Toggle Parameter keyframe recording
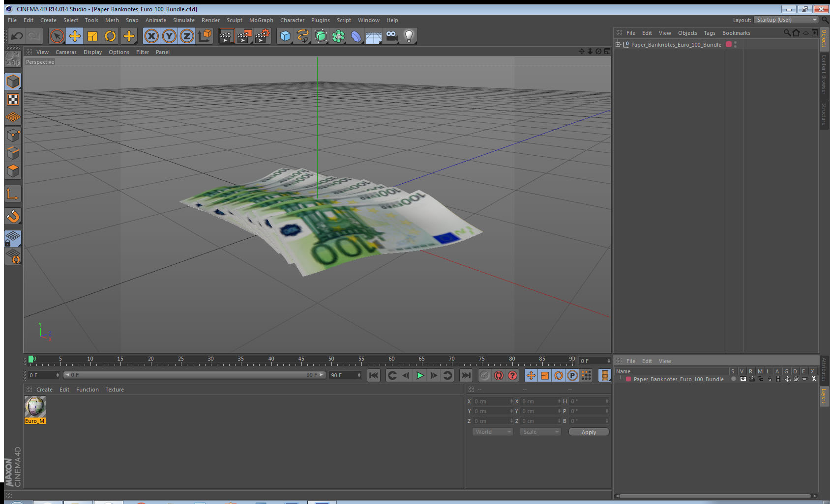 coord(572,375)
